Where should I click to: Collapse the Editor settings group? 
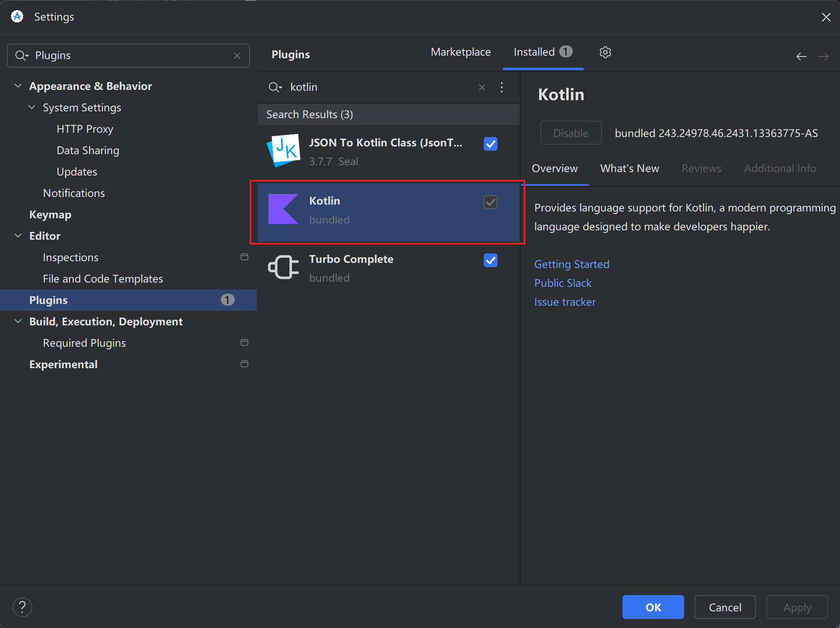tap(18, 236)
